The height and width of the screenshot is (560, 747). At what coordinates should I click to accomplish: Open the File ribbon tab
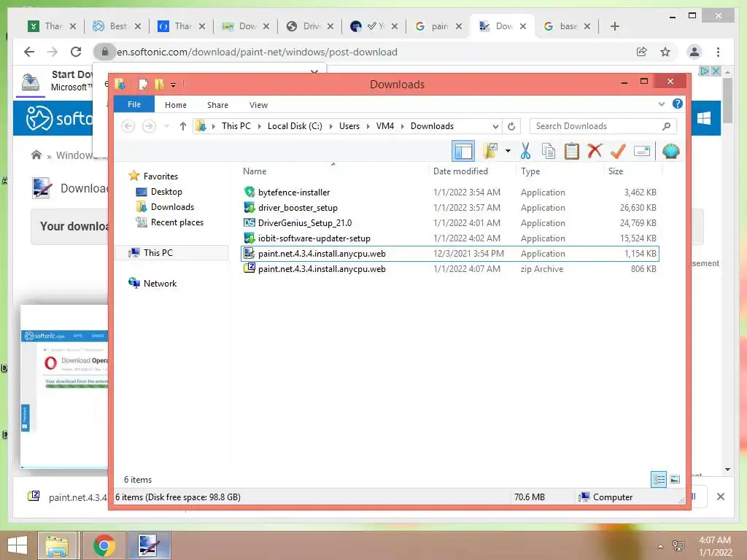(134, 104)
